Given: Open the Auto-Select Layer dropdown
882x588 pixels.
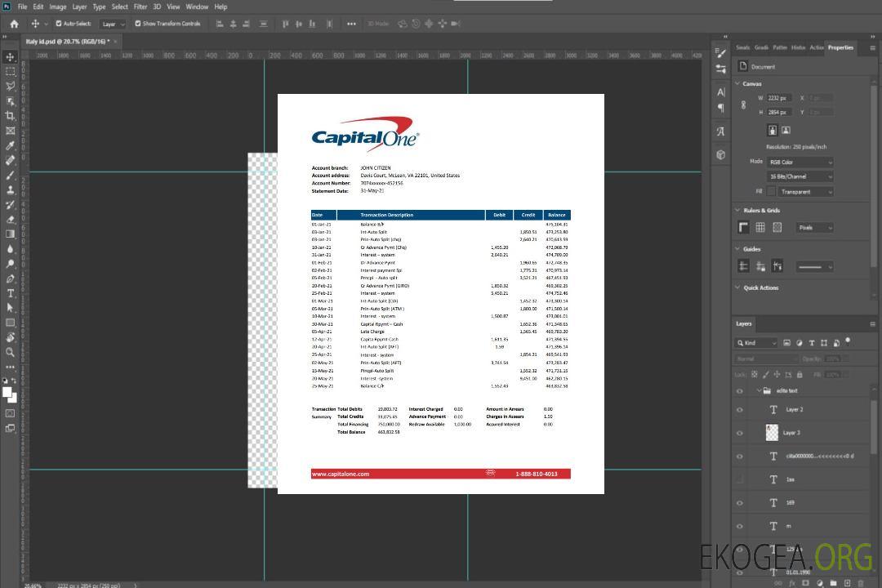Looking at the screenshot, I should (114, 24).
